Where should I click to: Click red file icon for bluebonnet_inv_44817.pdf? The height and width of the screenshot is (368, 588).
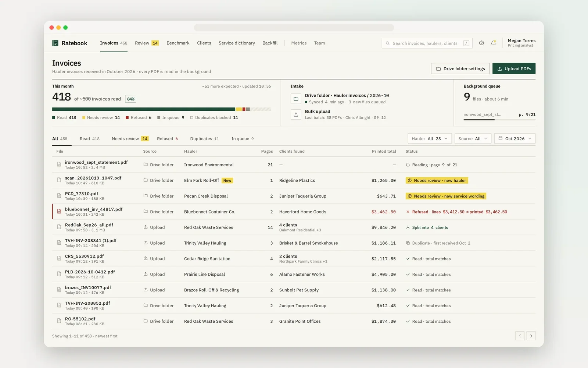click(x=59, y=212)
